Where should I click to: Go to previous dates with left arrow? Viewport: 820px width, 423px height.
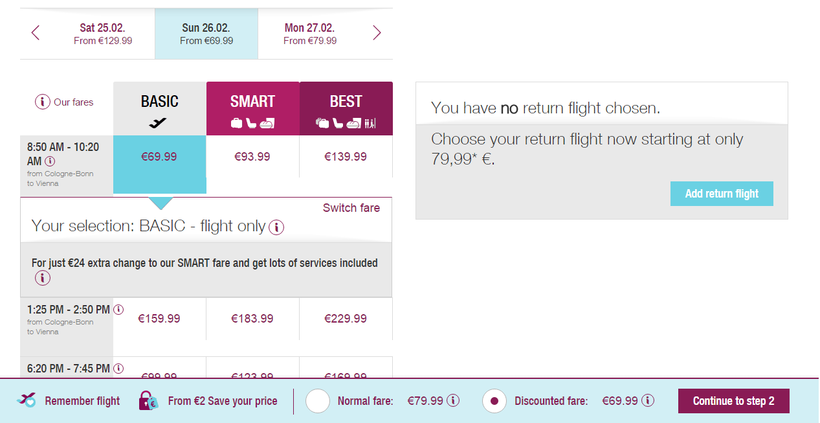35,33
